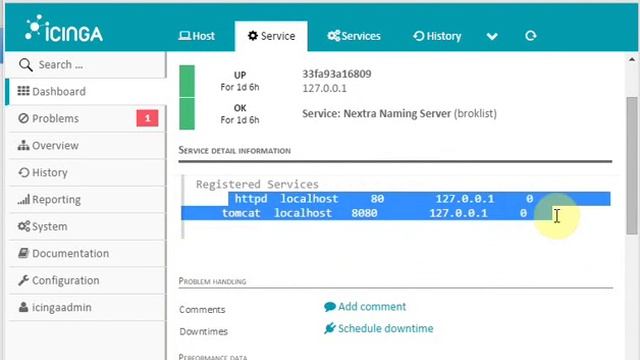Open History in the sidebar
This screenshot has height=360, width=640.
coord(87,172)
